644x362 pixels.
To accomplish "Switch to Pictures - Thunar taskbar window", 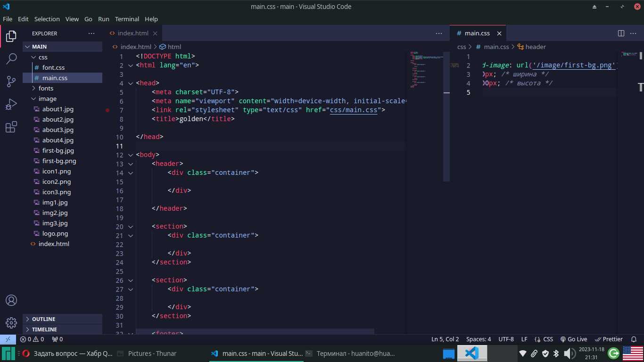I will (x=147, y=354).
